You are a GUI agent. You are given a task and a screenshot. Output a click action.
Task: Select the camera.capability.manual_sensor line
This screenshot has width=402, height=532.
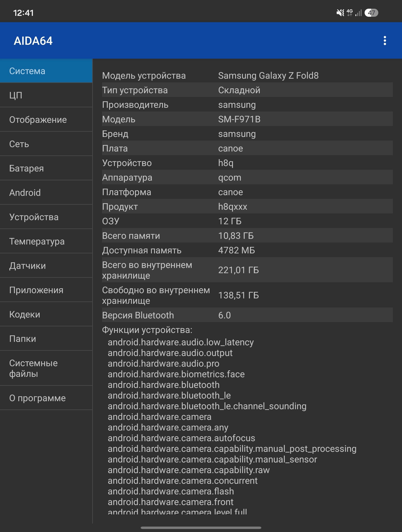pyautogui.click(x=212, y=459)
